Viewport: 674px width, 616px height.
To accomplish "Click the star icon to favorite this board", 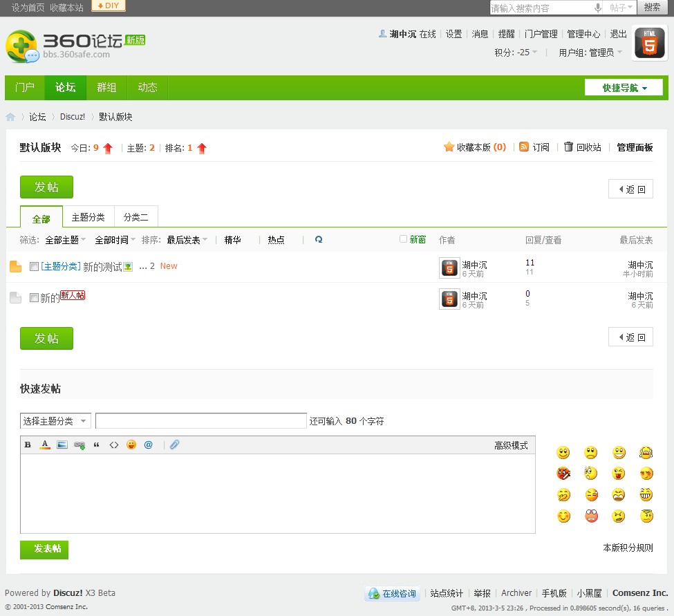I will (x=449, y=147).
